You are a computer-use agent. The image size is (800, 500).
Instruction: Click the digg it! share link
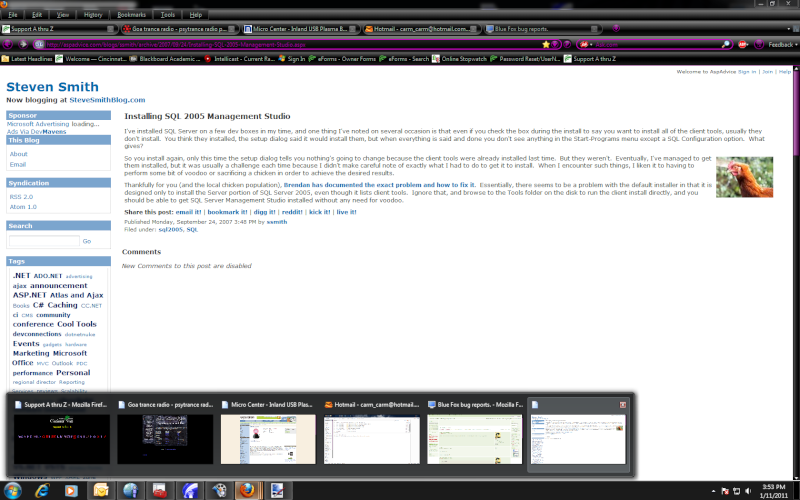(264, 212)
